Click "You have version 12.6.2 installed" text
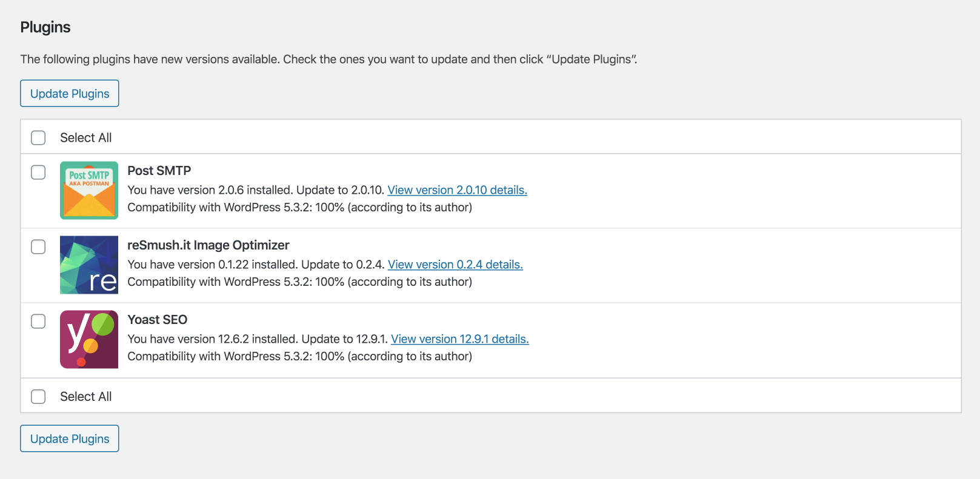 point(213,339)
